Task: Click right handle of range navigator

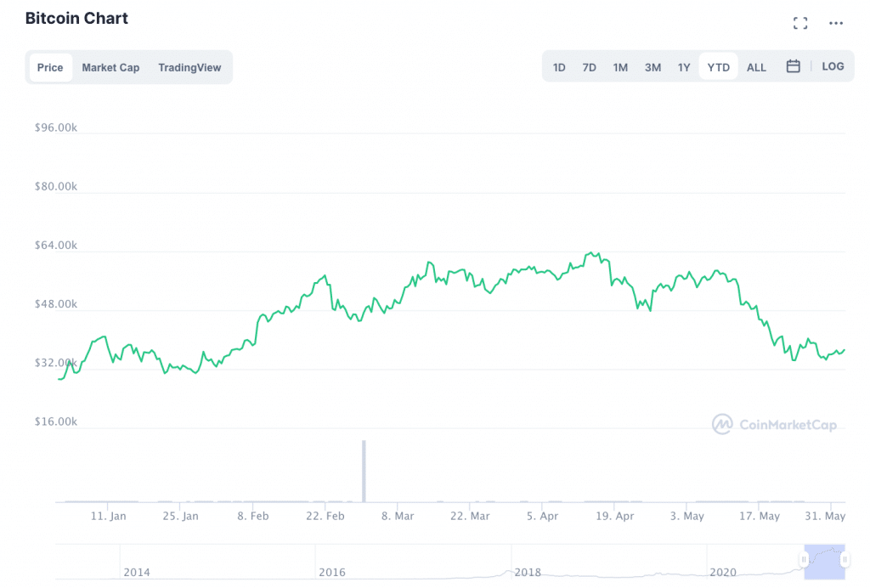Action: [845, 559]
